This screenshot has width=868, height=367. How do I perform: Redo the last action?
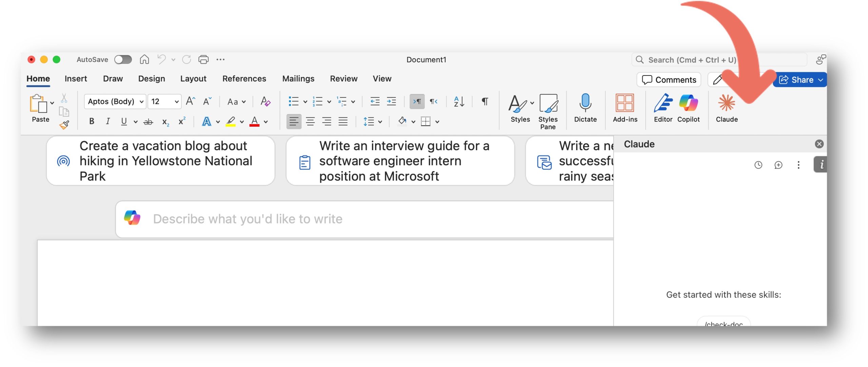point(186,59)
